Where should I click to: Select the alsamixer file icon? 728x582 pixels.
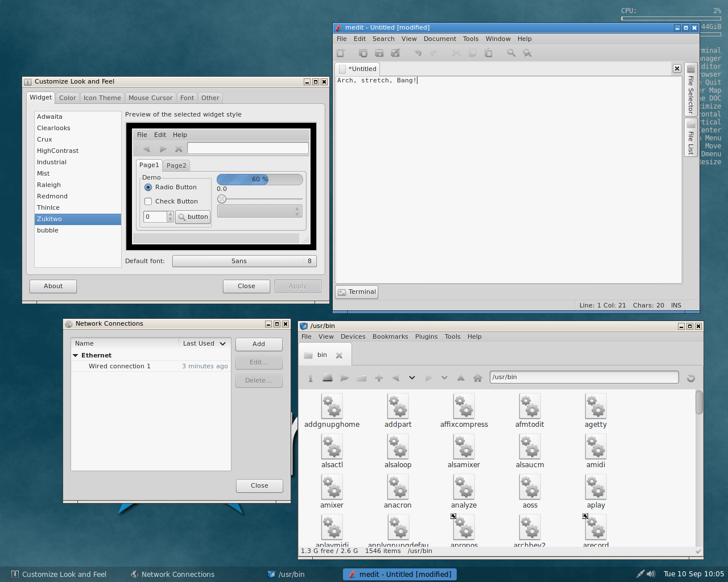[464, 447]
